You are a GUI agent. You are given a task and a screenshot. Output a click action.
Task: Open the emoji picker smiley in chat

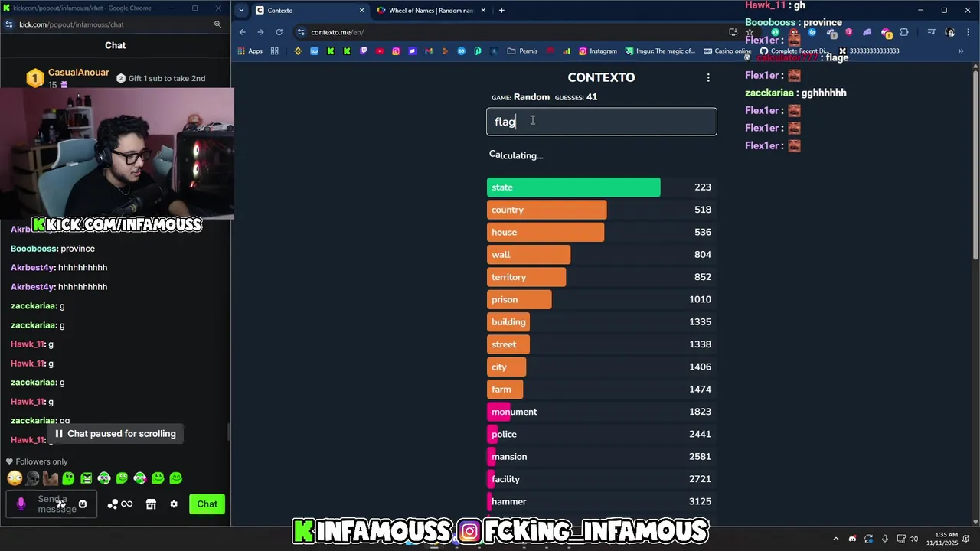tap(83, 504)
